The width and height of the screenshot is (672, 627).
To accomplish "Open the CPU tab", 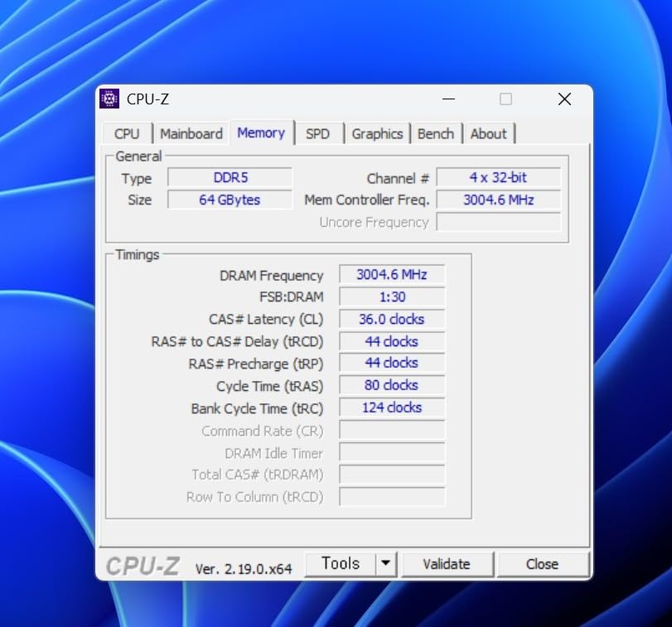I will coord(127,133).
